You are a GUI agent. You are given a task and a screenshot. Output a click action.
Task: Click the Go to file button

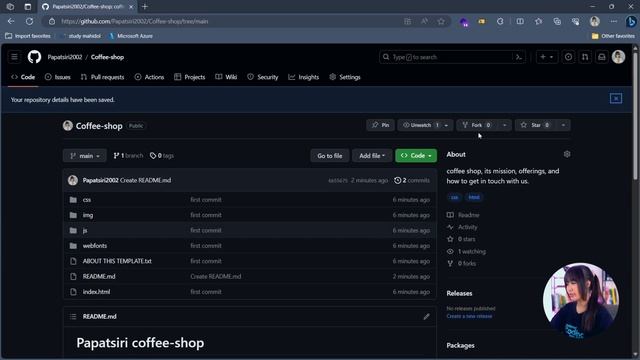(330, 156)
